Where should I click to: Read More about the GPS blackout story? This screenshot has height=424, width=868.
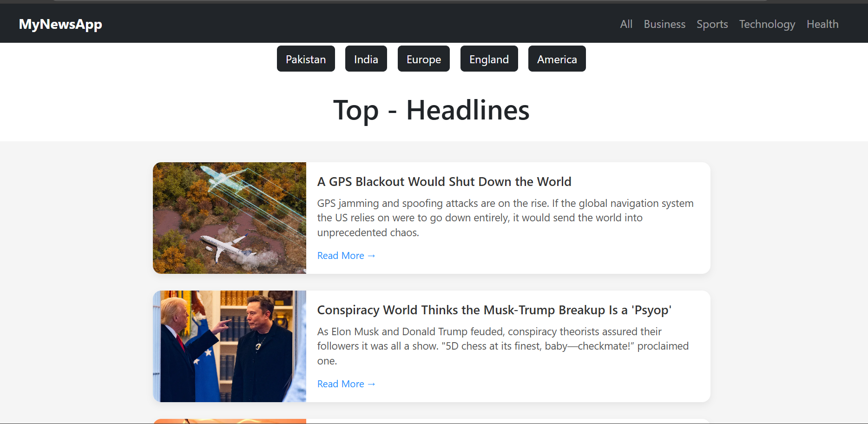(x=346, y=255)
